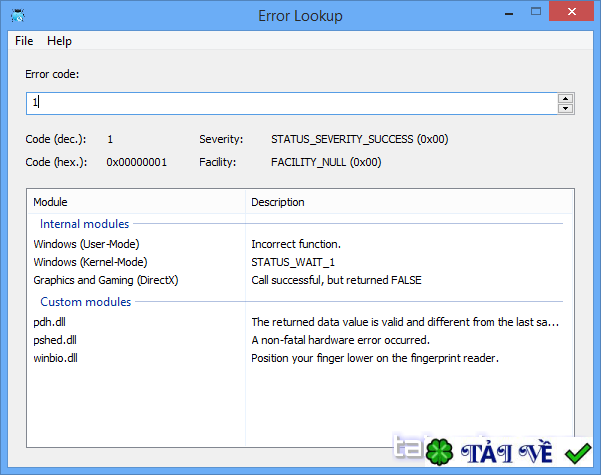Click the Module column header
601x475 pixels.
pyautogui.click(x=136, y=202)
